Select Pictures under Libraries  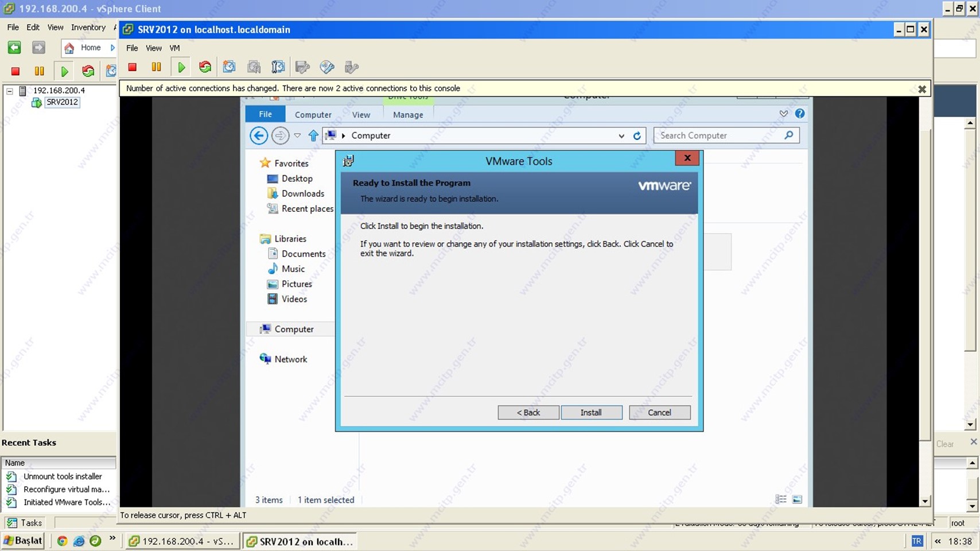tap(297, 284)
